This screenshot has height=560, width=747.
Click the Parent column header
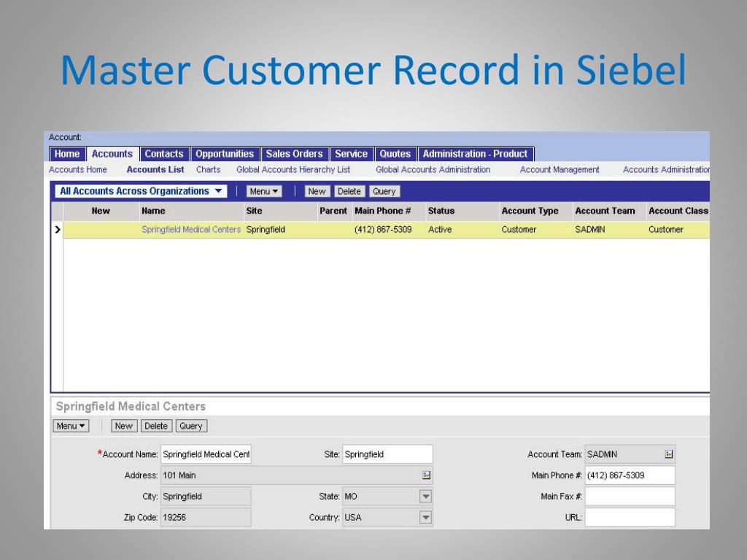click(333, 211)
